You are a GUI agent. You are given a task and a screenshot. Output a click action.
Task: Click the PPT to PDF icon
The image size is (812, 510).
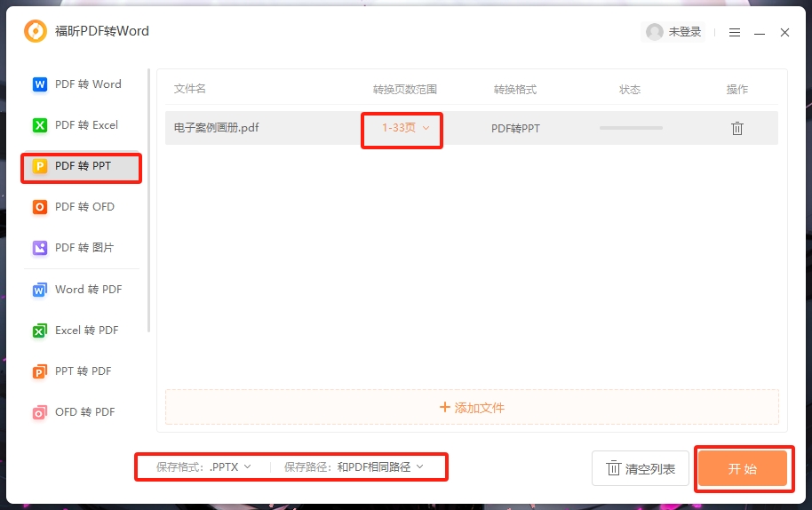39,371
